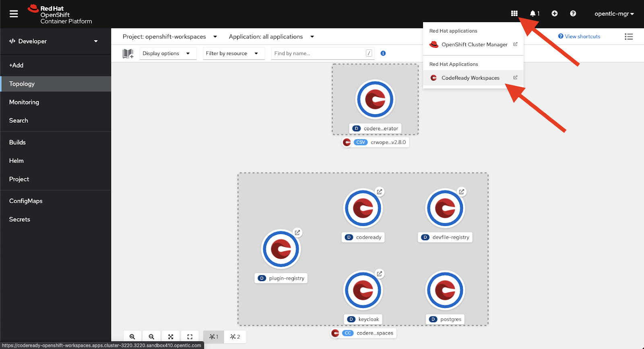Screen dimensions: 644x349
Task: Expand Display options dropdown
Action: pos(168,53)
